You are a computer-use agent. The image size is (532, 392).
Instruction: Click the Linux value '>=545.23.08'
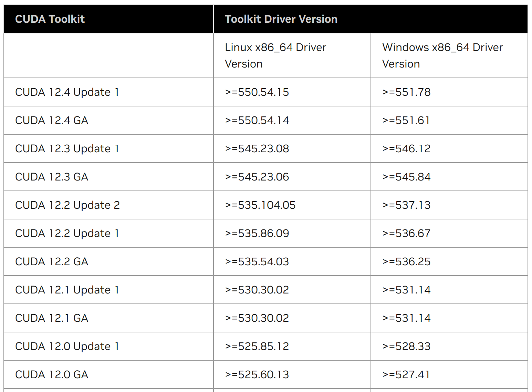point(257,148)
